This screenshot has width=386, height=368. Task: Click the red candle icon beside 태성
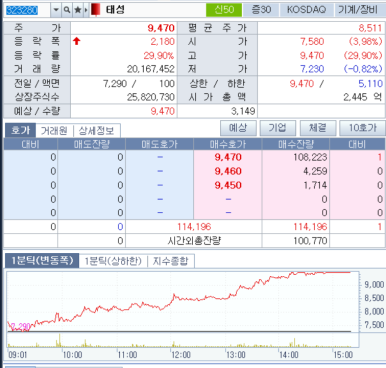(96, 10)
